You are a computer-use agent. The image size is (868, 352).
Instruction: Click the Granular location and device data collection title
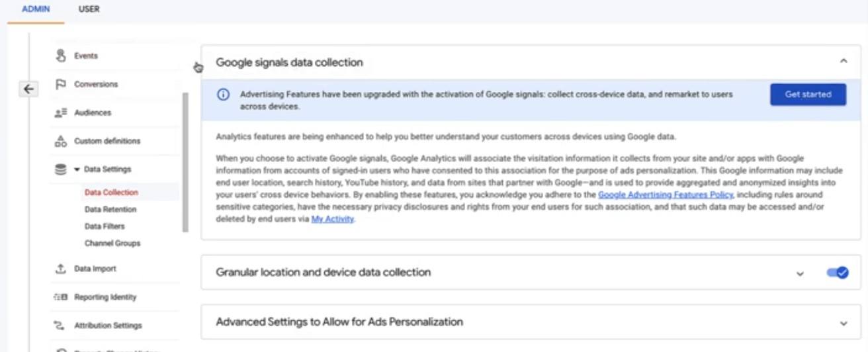click(x=323, y=272)
